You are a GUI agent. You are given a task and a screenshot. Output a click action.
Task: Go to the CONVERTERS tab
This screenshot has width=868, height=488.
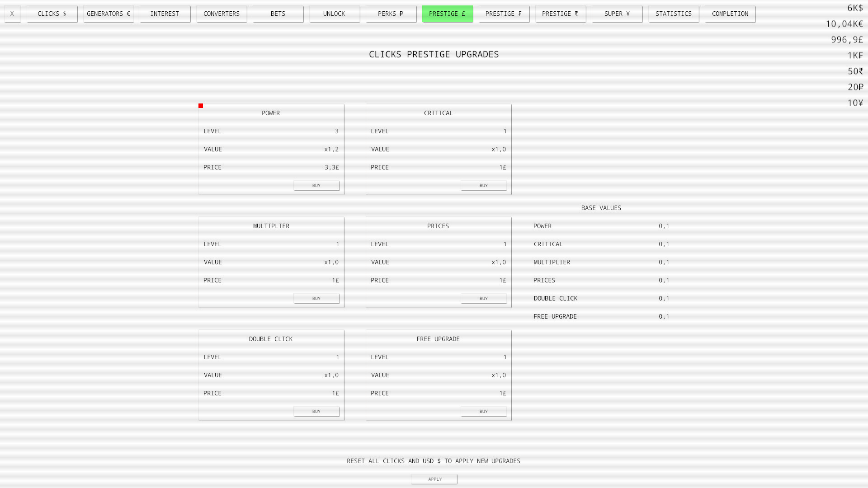[x=222, y=14]
